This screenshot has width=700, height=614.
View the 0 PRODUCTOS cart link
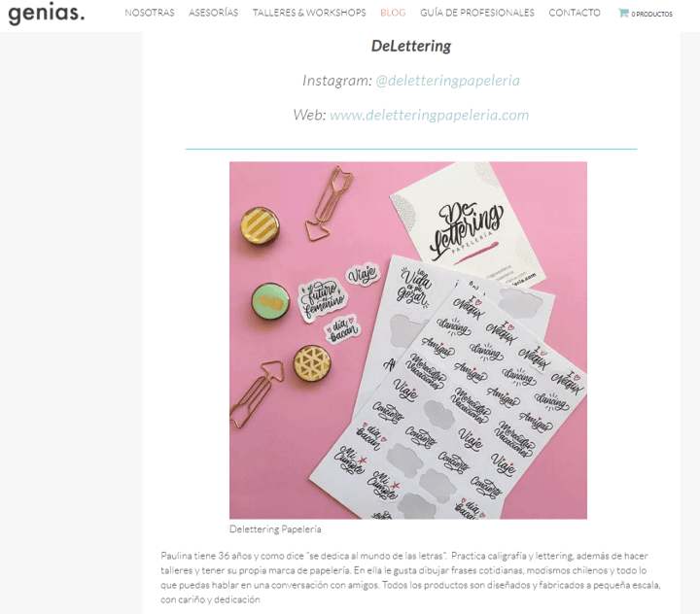click(651, 14)
